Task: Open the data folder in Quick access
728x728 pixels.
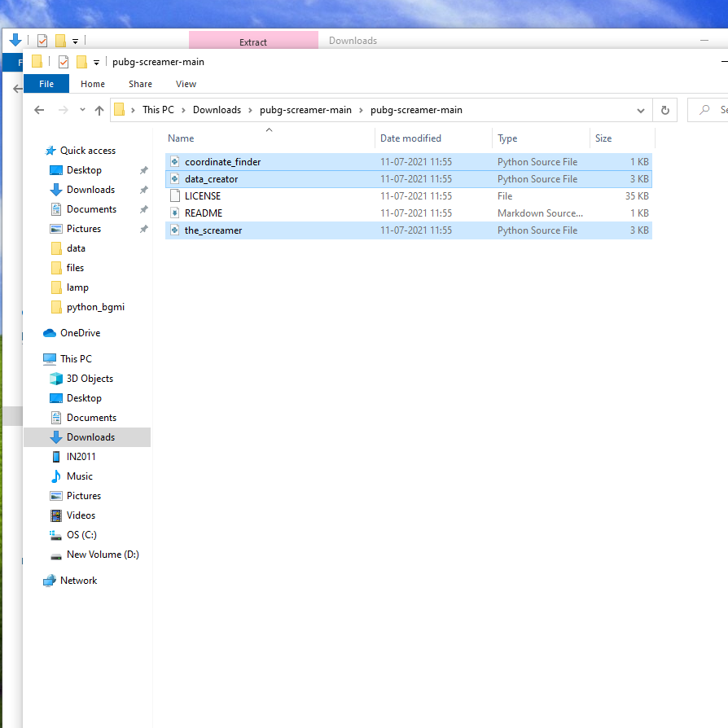Action: (76, 248)
